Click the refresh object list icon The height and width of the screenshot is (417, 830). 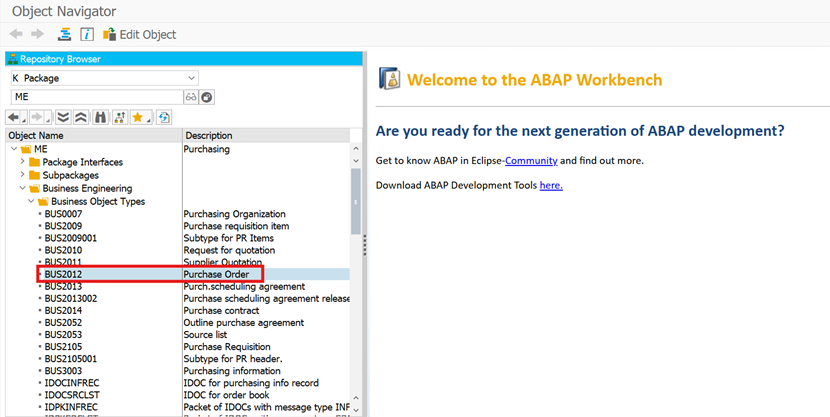pyautogui.click(x=164, y=117)
